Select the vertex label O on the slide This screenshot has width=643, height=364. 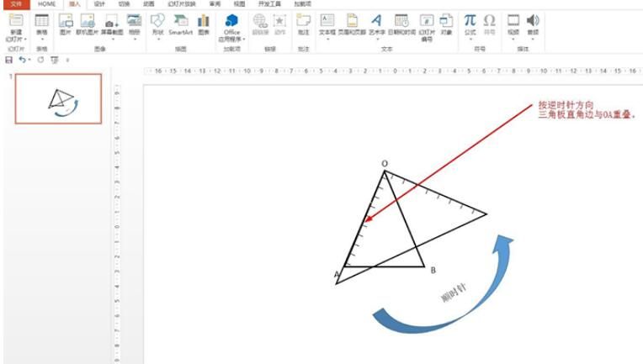click(x=385, y=164)
